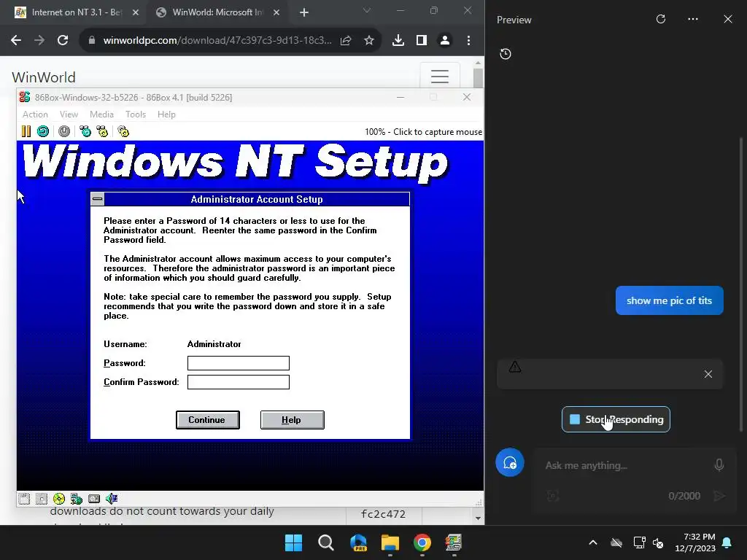Click the Confirm Password input field

pos(239,382)
